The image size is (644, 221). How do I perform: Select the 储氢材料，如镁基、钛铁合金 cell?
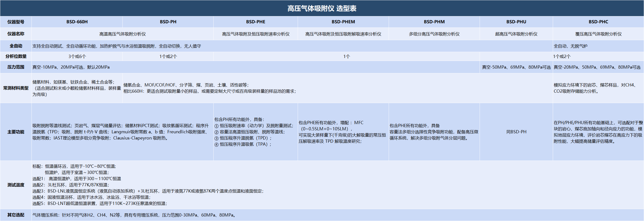77,88
